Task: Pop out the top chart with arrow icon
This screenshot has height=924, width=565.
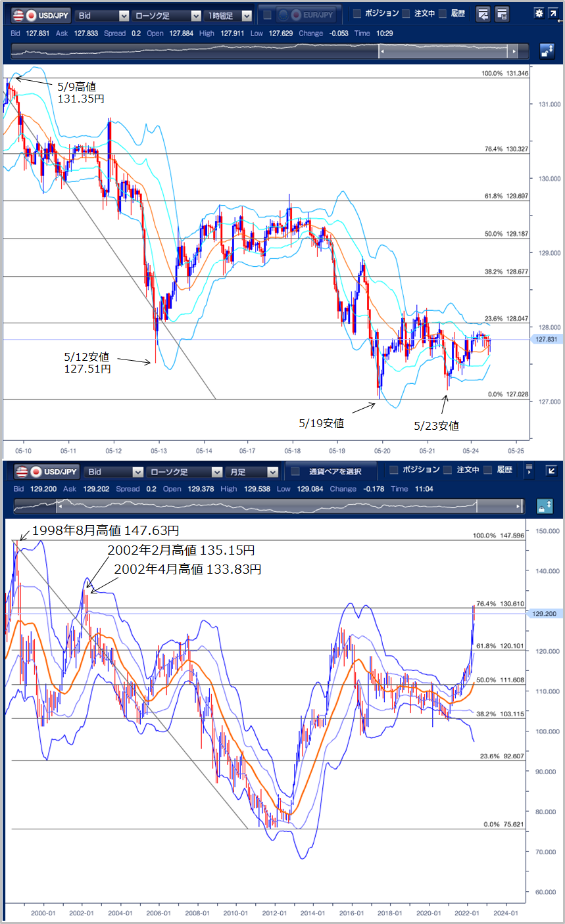Action: pyautogui.click(x=553, y=13)
